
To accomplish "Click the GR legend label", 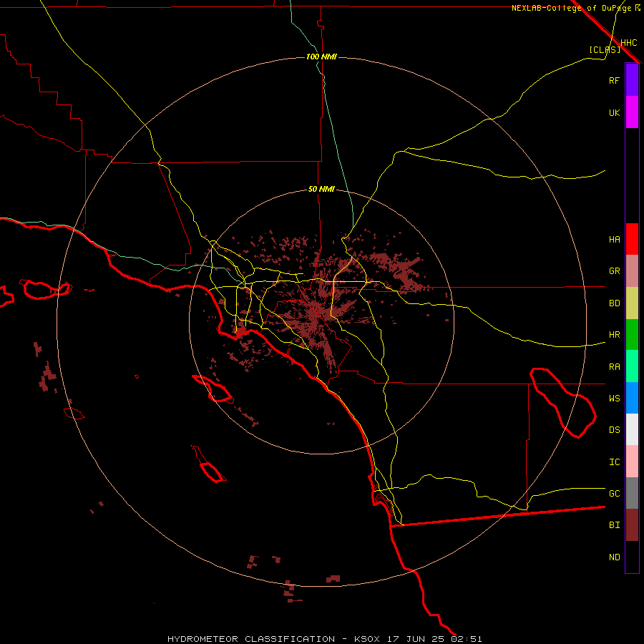I will 615,271.
